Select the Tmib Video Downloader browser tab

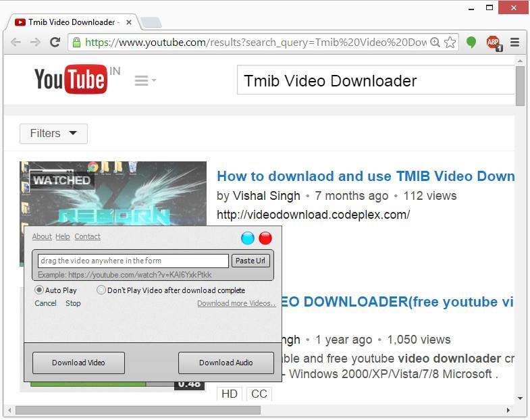pos(72,22)
